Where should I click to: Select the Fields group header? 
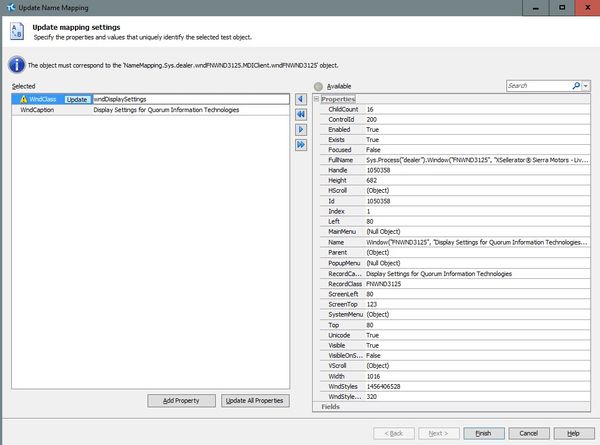point(331,407)
